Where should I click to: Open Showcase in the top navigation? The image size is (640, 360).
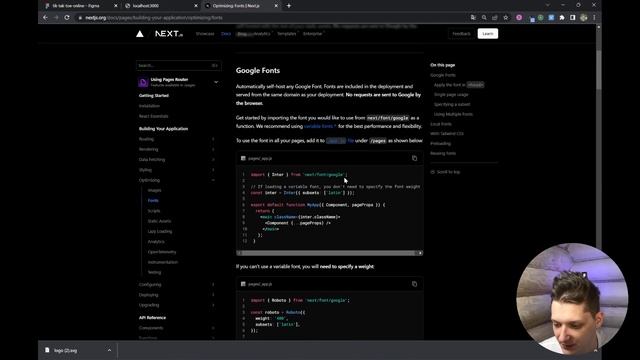(205, 34)
